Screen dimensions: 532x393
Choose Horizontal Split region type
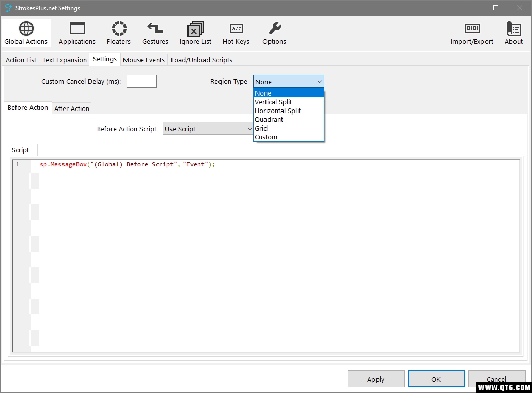tap(289, 111)
